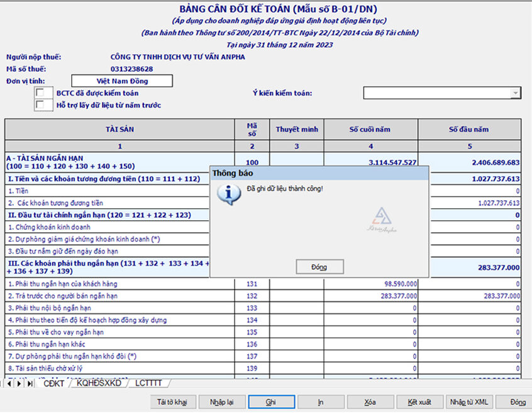Click the 'Nhập từ XML' button
Image resolution: width=532 pixels, height=414 pixels.
coord(468,401)
